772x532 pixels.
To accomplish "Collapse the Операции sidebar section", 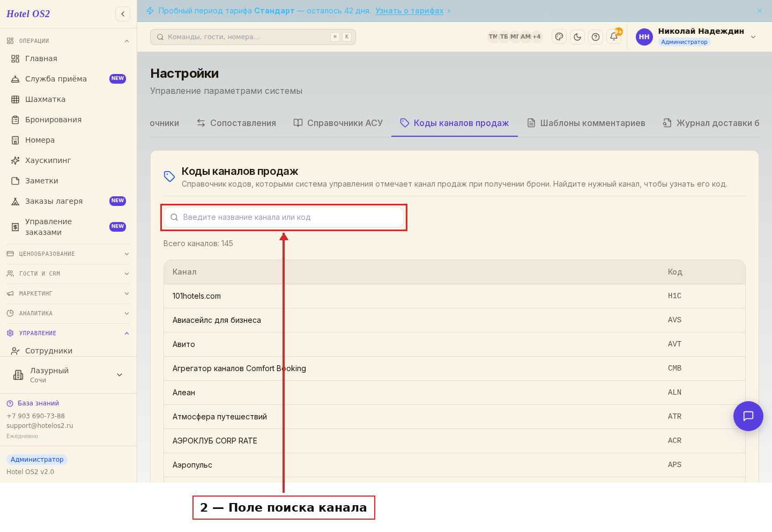I will 68,41.
